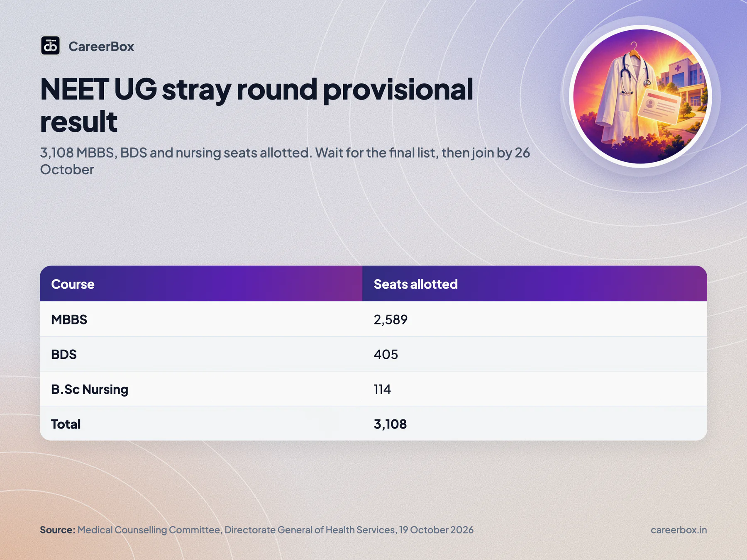Select the MBBS row label
The height and width of the screenshot is (560, 747).
69,319
